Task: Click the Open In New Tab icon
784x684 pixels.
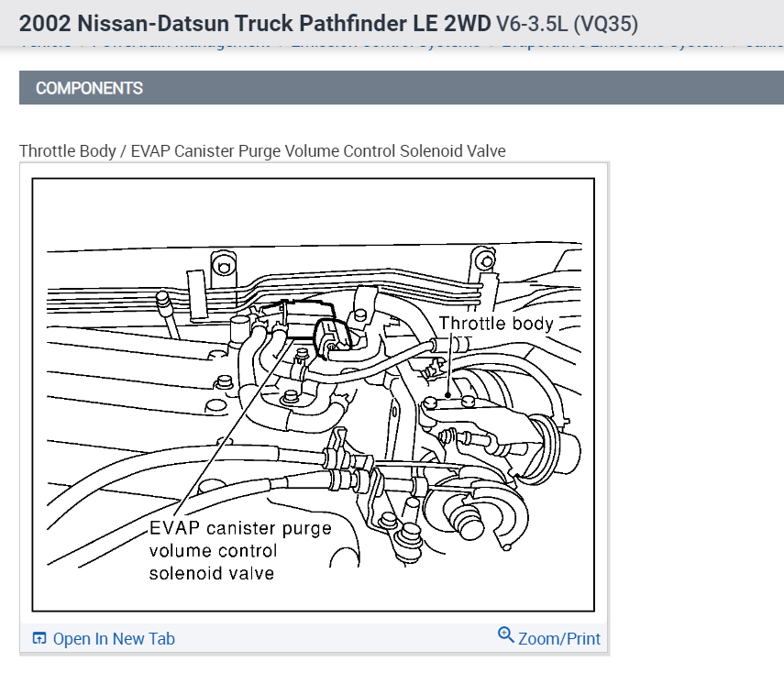Action: [x=39, y=638]
